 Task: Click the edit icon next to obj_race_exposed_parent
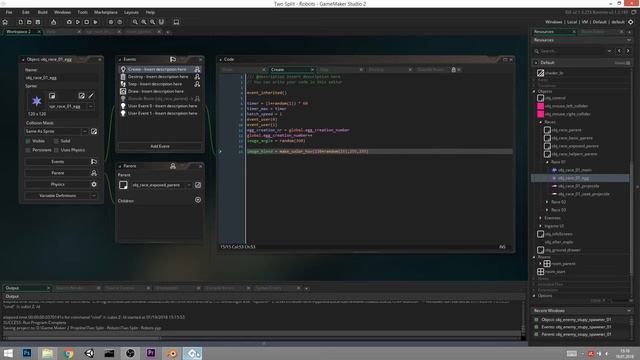[x=198, y=185]
